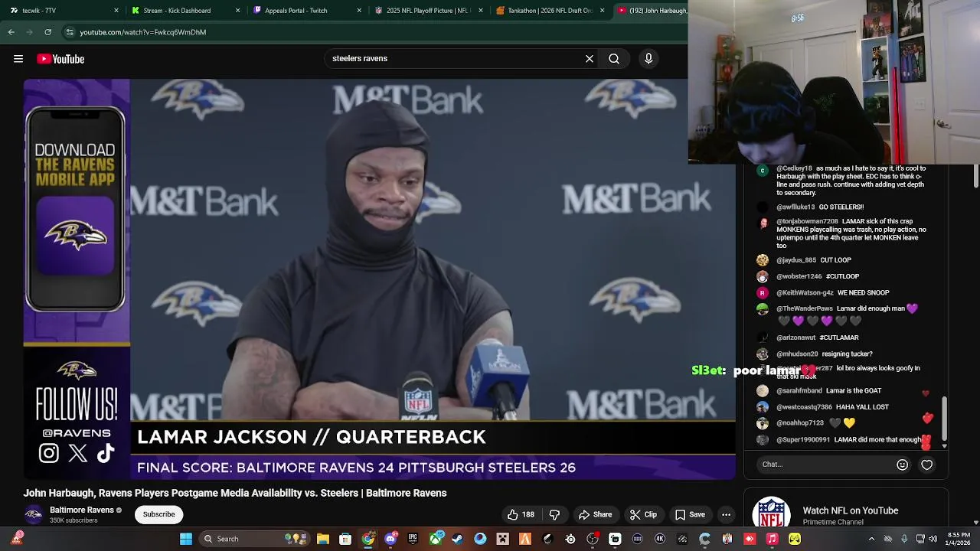The image size is (980, 551).
Task: Open the Baltimore Ravens channel name link
Action: pos(82,510)
